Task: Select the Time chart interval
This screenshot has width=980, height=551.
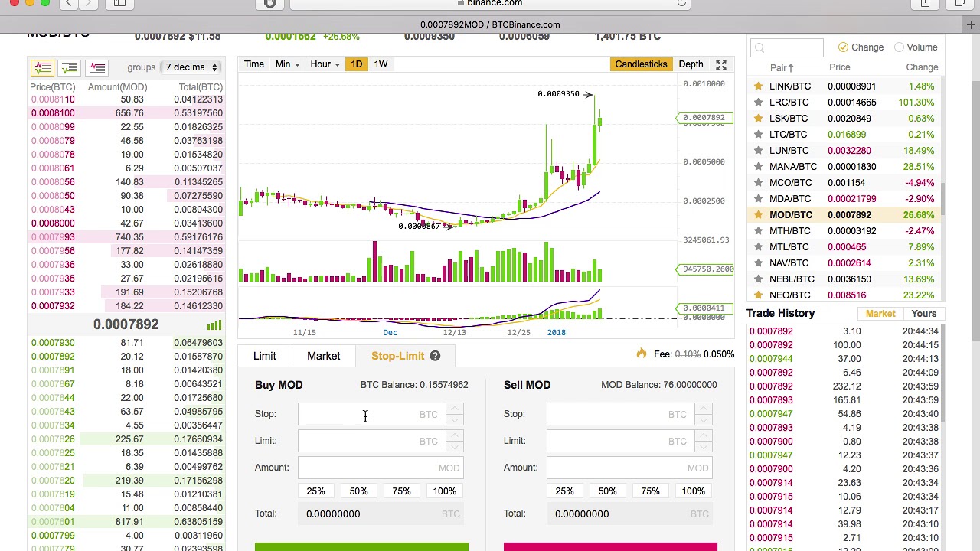Action: click(x=254, y=64)
